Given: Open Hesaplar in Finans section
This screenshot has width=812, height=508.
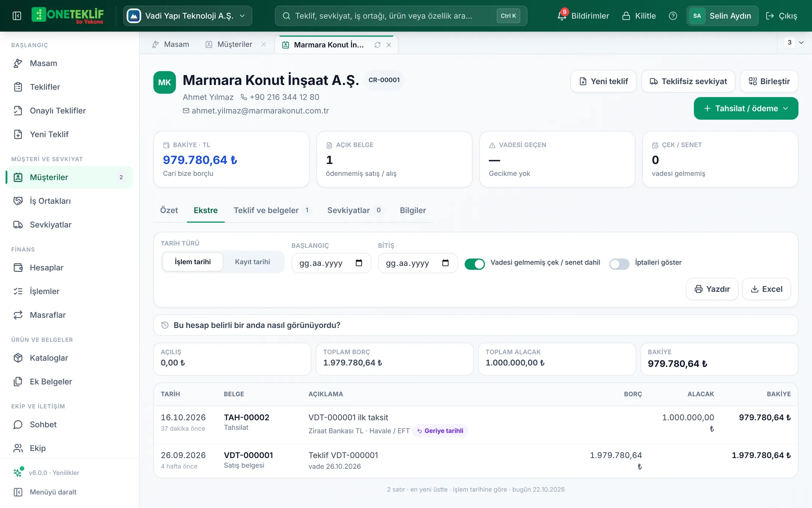Looking at the screenshot, I should 70,267.
